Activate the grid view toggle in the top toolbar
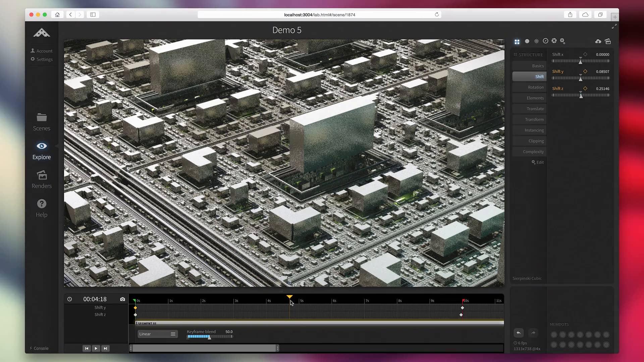The image size is (644, 362). tap(517, 41)
